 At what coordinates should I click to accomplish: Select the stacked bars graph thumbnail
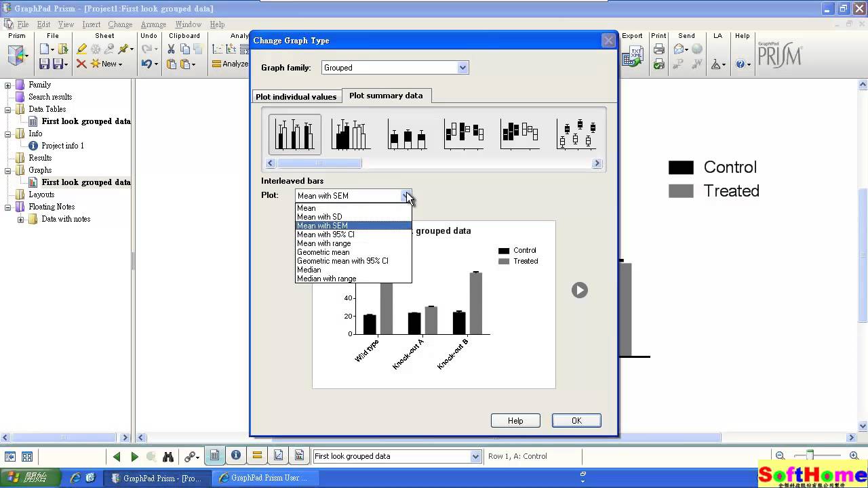[408, 134]
